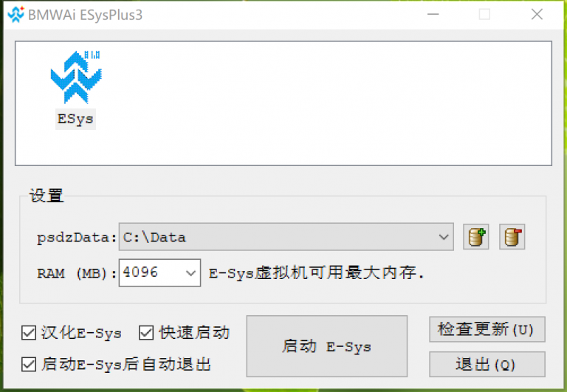The image size is (567, 392).
Task: Open the psdzData path dropdown arrow
Action: tap(444, 237)
